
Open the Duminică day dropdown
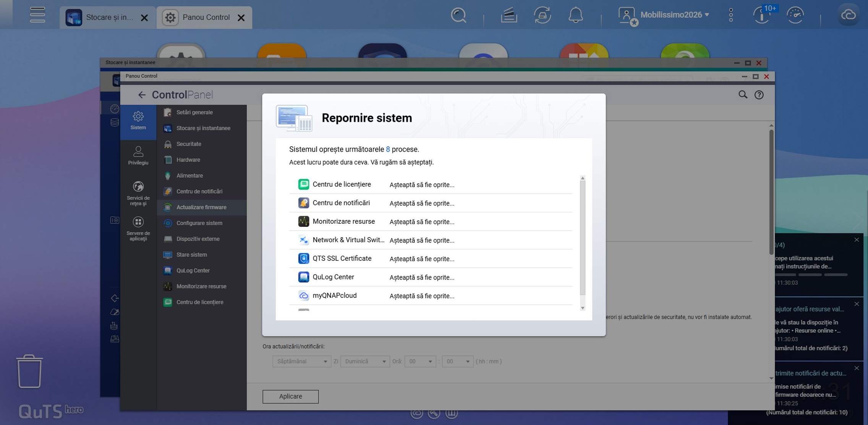pyautogui.click(x=365, y=361)
